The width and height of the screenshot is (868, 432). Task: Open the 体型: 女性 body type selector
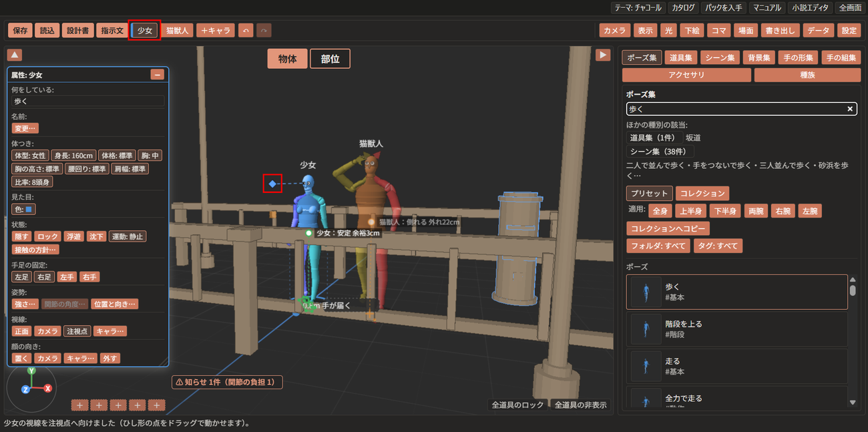coord(30,156)
